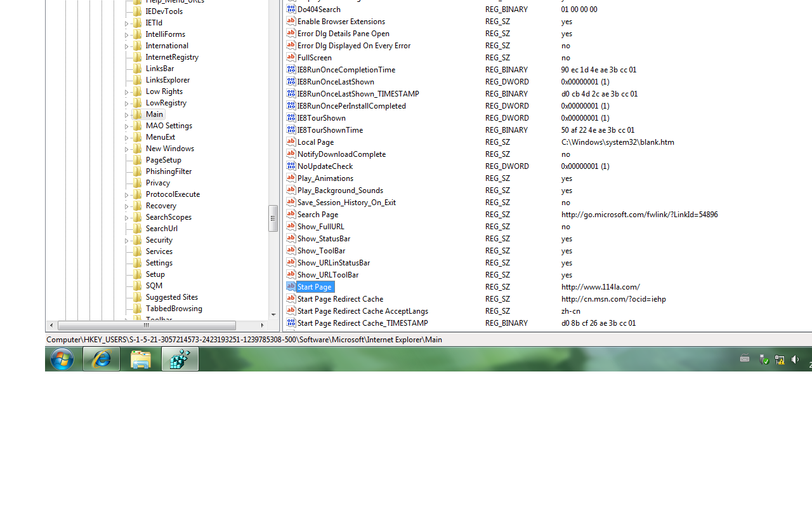Expand the Security tree node
Image resolution: width=812 pixels, height=508 pixels.
point(127,241)
